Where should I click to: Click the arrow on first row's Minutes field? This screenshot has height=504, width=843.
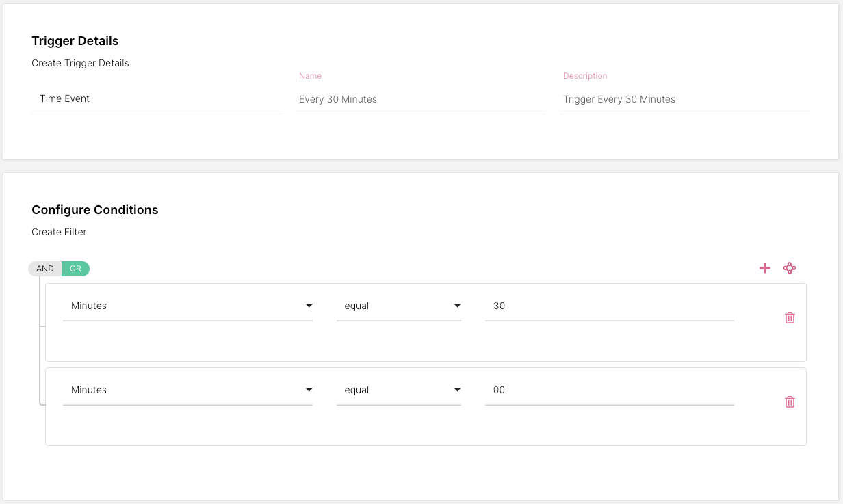[x=309, y=306]
